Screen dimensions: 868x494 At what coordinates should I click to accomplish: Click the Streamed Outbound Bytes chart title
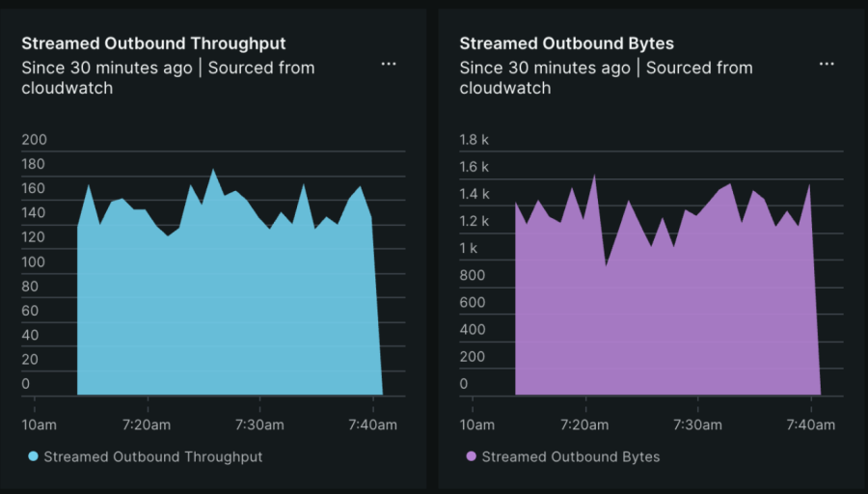coord(566,43)
